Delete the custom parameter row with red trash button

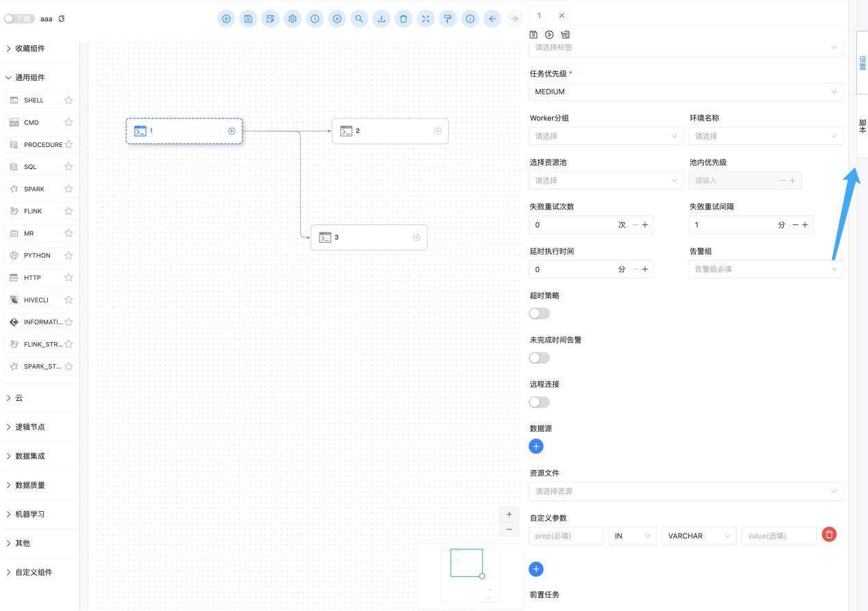829,535
